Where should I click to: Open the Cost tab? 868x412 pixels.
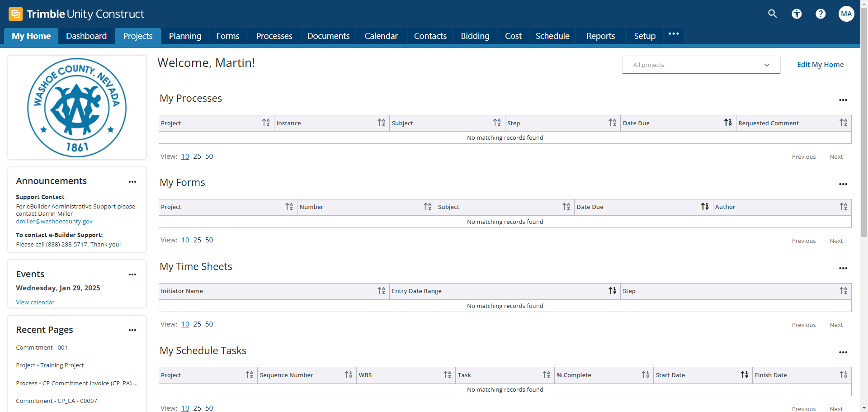pyautogui.click(x=513, y=36)
